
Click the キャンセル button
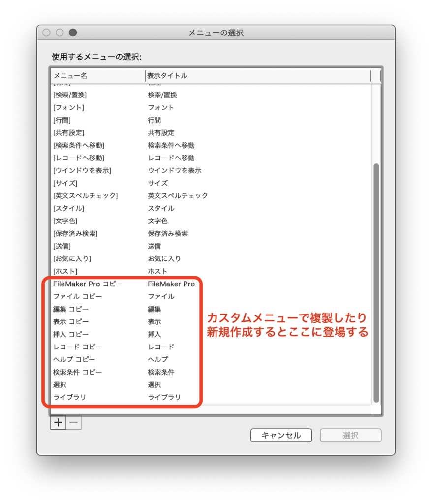click(x=281, y=435)
